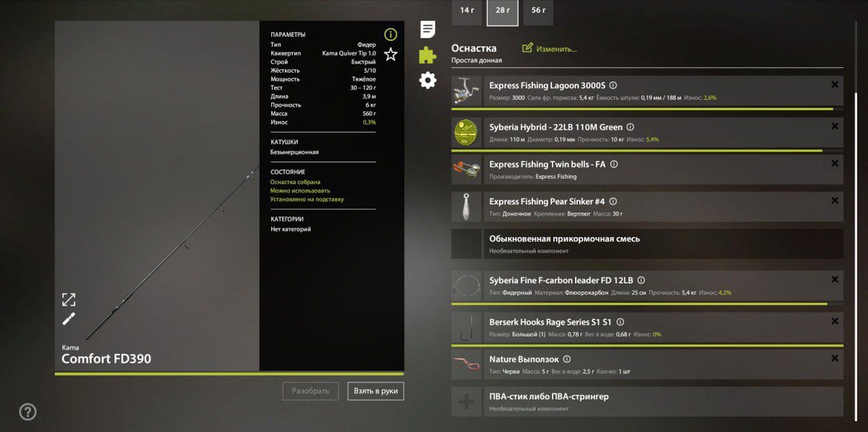
Task: Open the Обыкновенная прикормочная смесь slot
Action: (647, 244)
